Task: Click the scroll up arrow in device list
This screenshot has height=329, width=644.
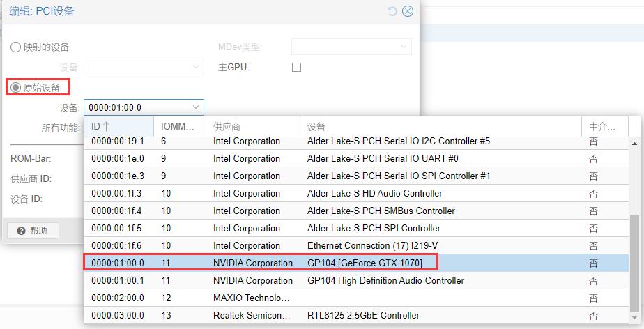Action: [x=635, y=142]
